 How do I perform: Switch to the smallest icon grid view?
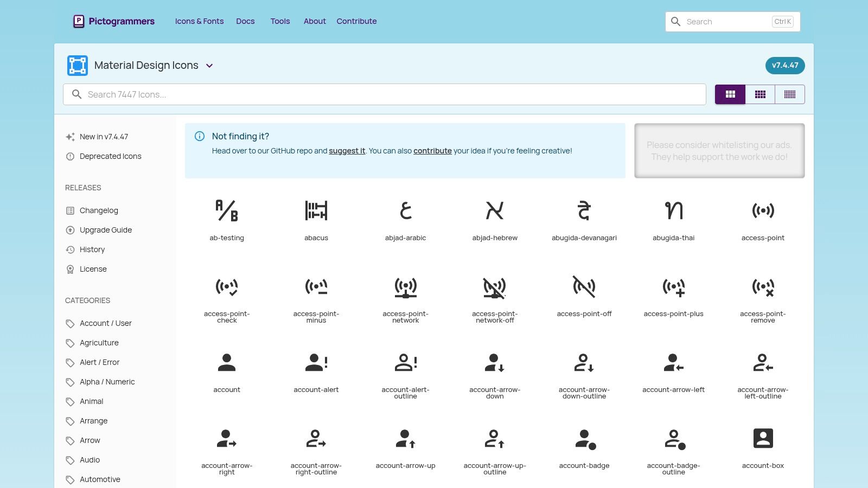click(x=790, y=94)
